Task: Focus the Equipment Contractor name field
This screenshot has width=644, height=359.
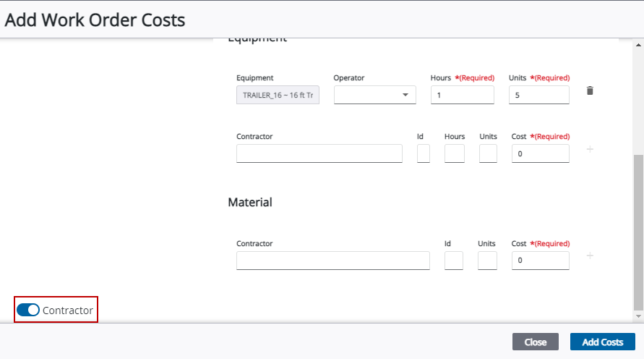Action: [x=319, y=153]
